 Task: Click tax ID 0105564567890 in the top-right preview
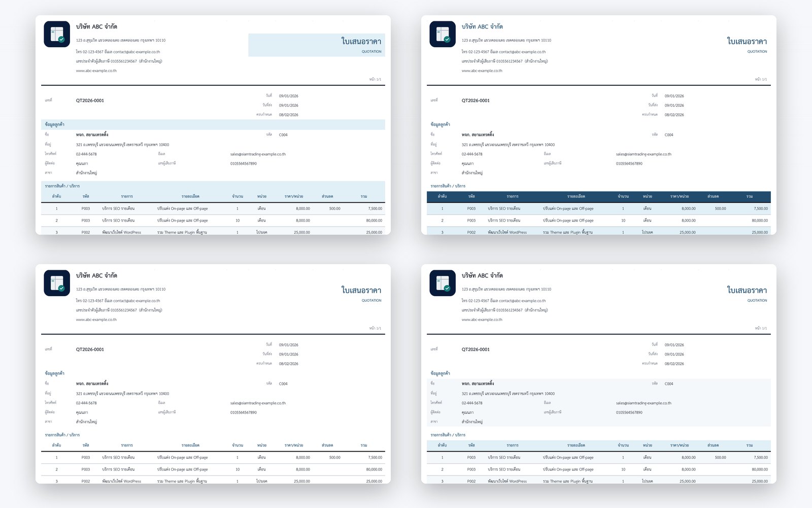[629, 164]
